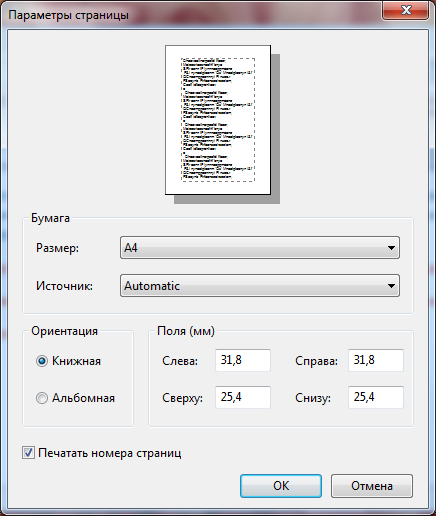
Task: Open the Размер paper size dropdown
Action: click(260, 248)
